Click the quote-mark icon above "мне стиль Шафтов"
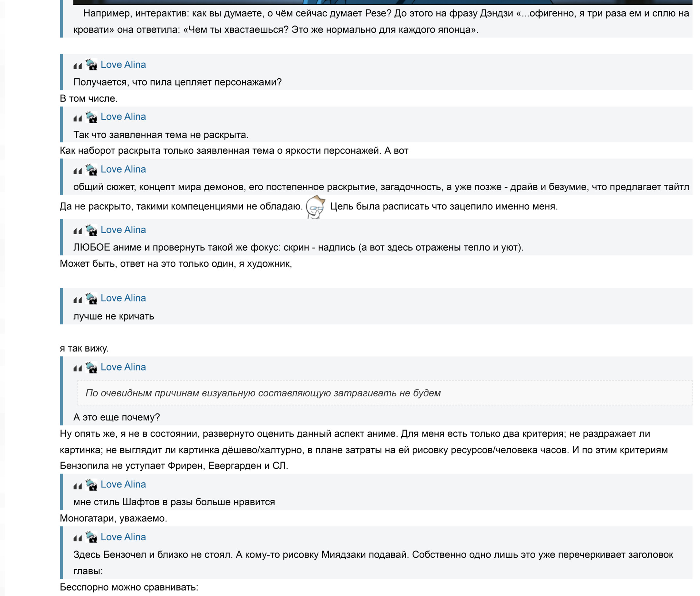The image size is (700, 596). (77, 485)
